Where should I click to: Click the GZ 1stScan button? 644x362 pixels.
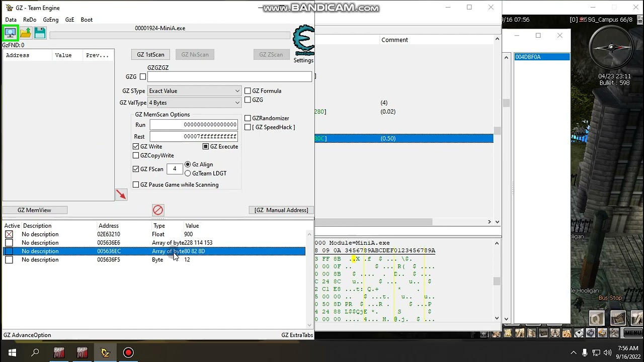point(150,54)
